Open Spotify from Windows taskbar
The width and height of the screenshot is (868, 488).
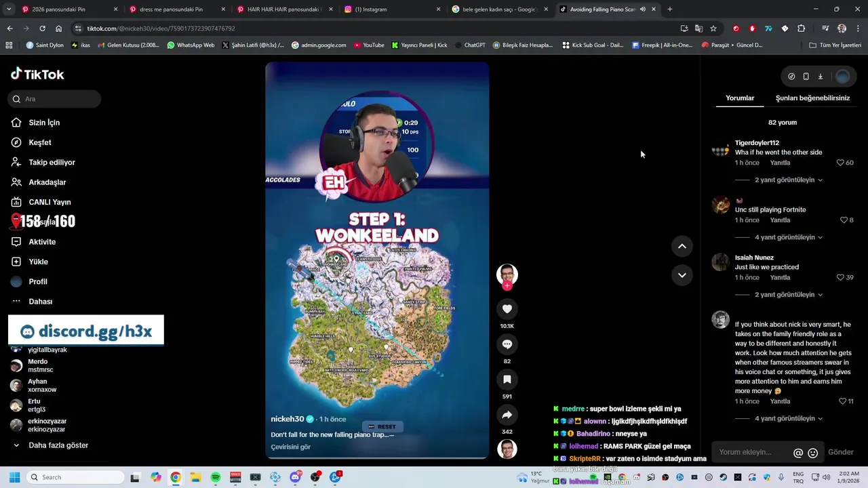tap(216, 477)
